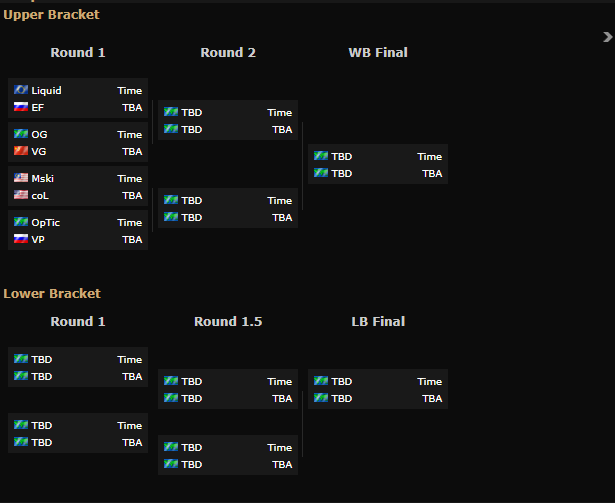Select the flag icon beside OG
615x503 pixels.
(x=20, y=134)
